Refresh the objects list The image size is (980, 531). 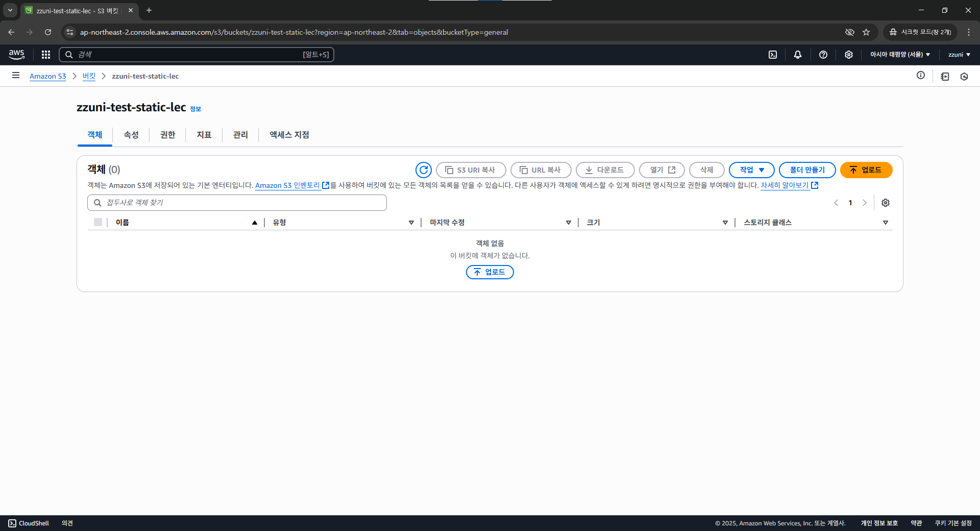[424, 170]
